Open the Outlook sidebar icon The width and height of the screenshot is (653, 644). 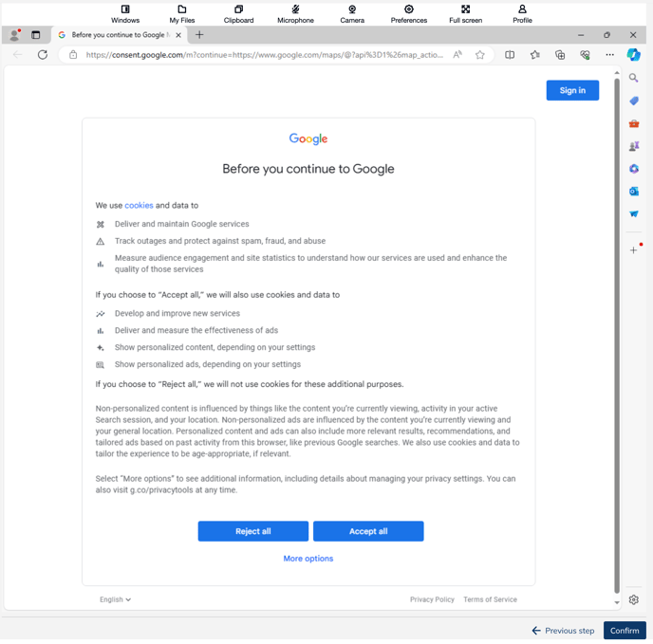click(x=633, y=192)
